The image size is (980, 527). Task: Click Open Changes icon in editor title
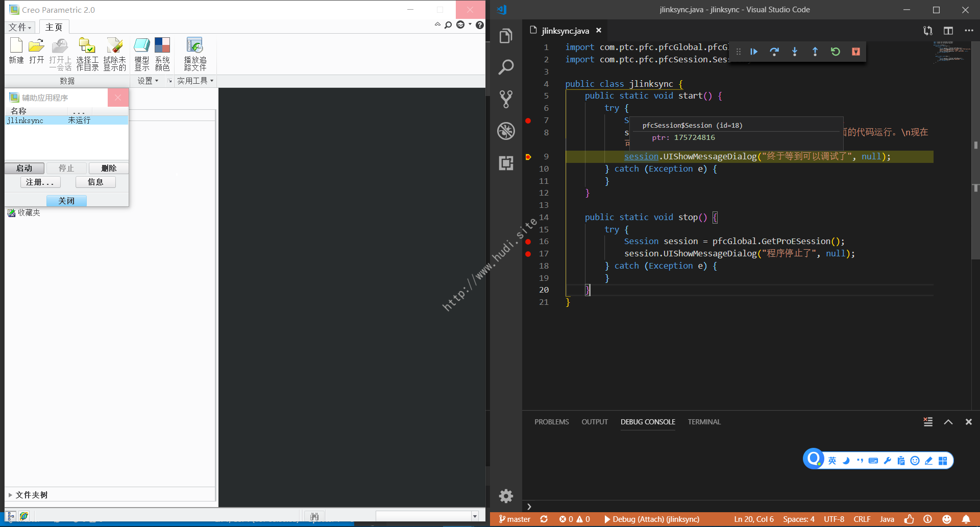click(x=928, y=31)
